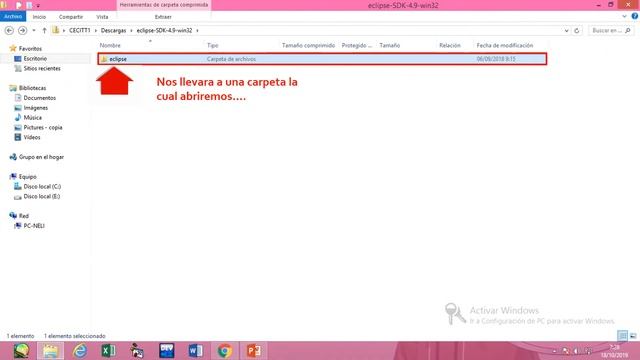
Task: Switch to the Vista ribbon tab
Action: point(102,17)
